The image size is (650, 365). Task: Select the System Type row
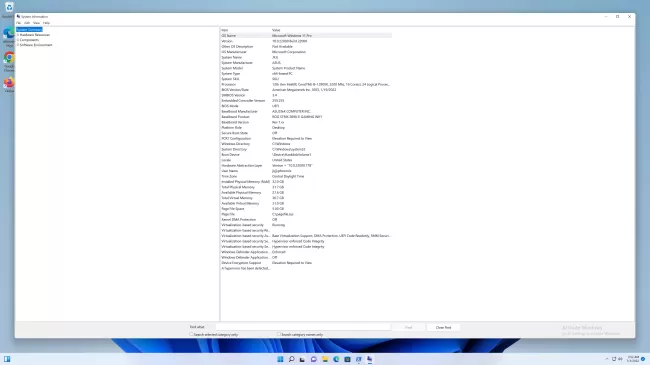point(306,73)
